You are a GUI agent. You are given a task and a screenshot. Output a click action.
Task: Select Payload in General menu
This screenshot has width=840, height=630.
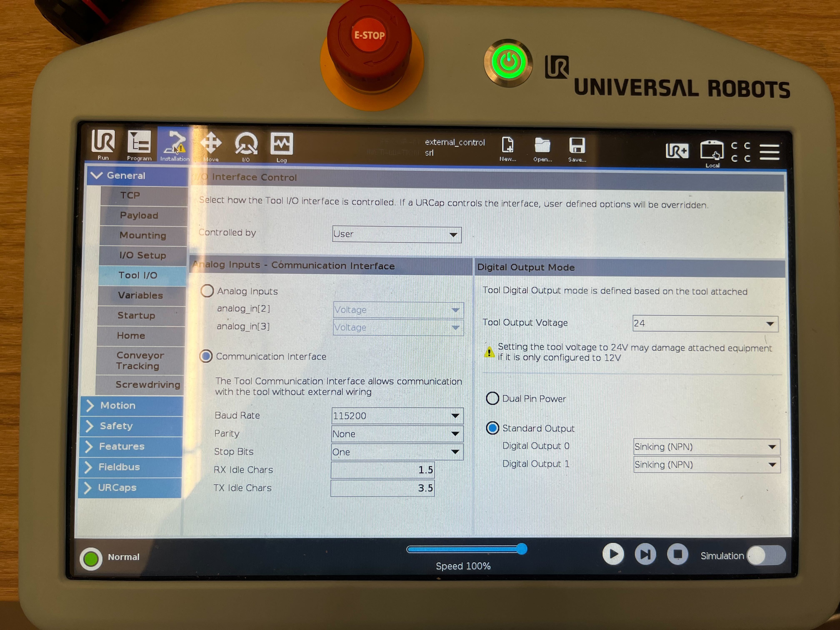click(x=139, y=215)
